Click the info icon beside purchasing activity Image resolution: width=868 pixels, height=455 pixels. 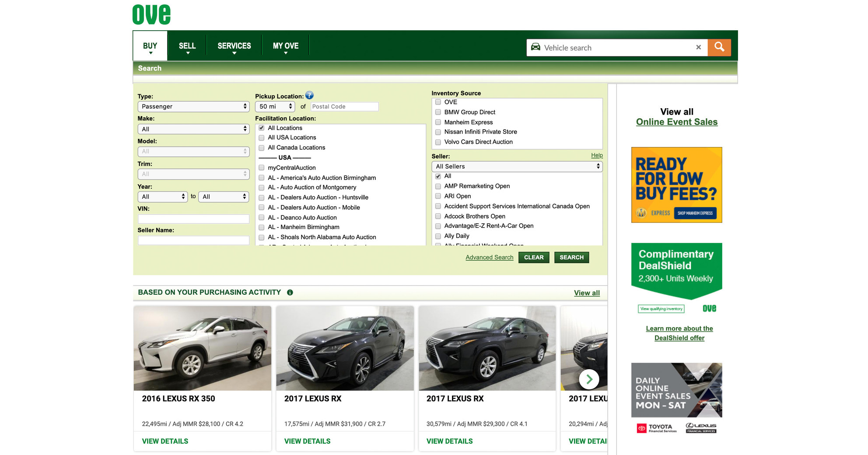290,292
